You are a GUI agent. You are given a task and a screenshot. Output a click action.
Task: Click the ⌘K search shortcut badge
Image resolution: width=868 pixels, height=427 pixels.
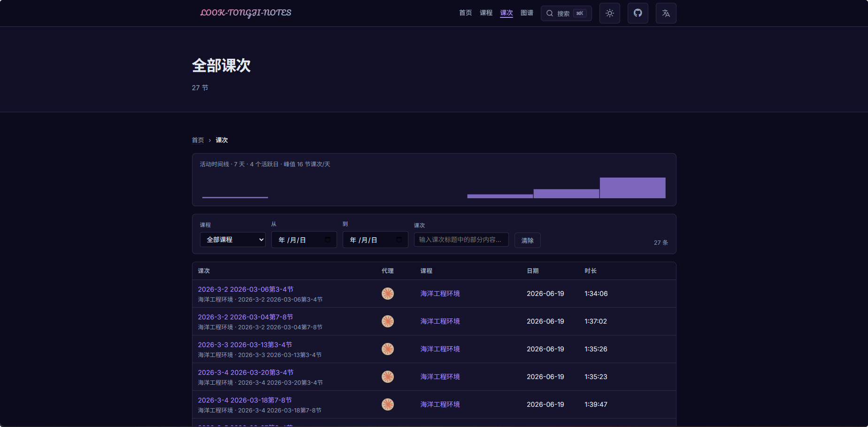[x=580, y=13]
